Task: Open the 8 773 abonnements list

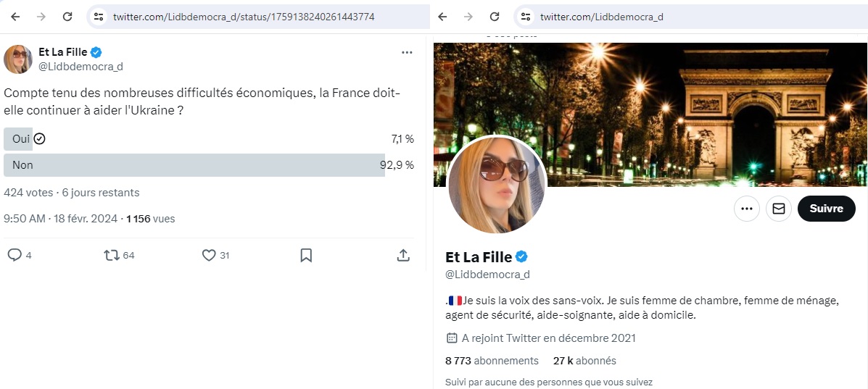Action: (x=492, y=361)
